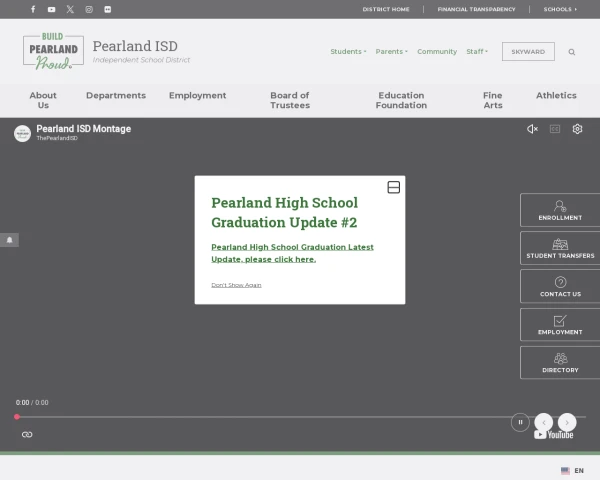Open the Board of Trustees menu
The image size is (600, 480).
click(290, 100)
